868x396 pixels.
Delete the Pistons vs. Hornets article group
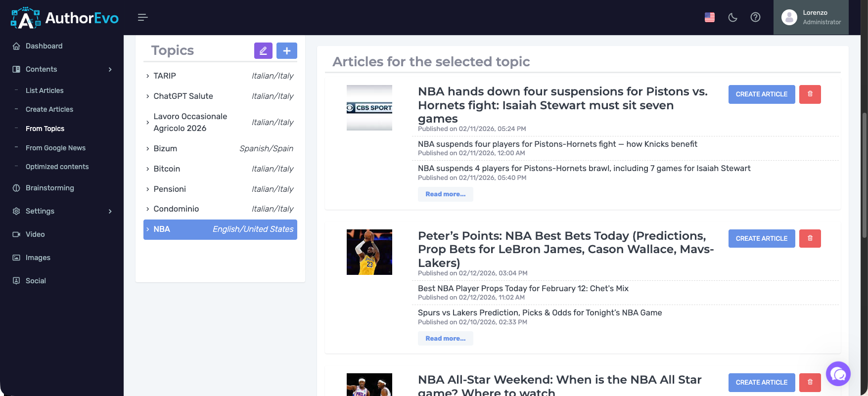point(810,94)
